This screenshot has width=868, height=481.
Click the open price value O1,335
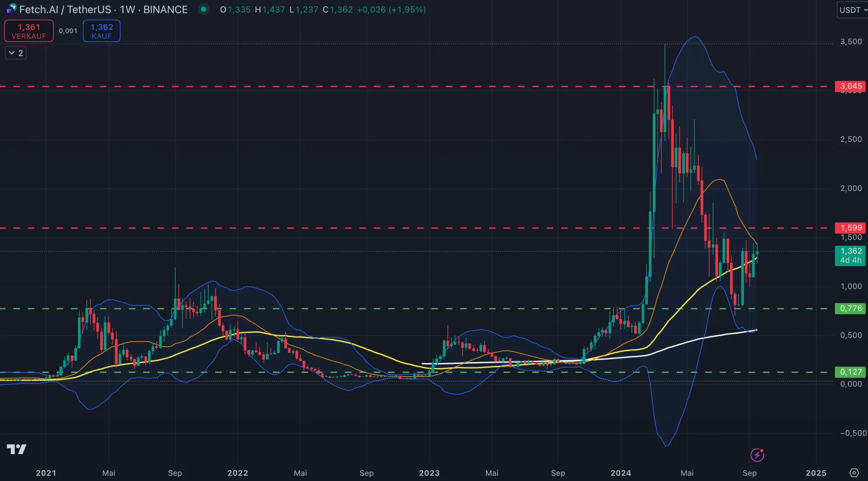point(235,10)
